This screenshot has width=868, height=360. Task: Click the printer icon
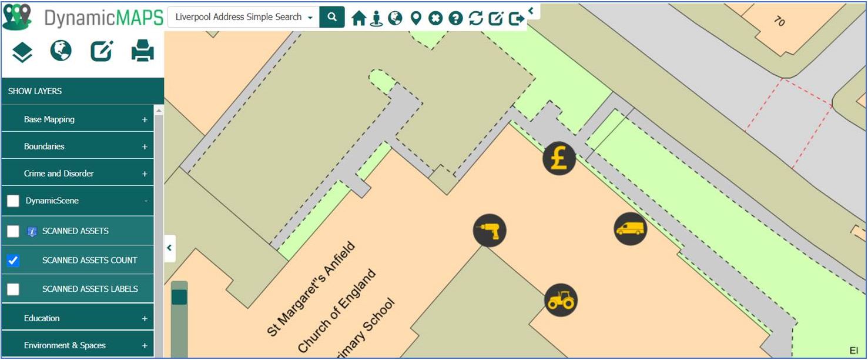142,51
